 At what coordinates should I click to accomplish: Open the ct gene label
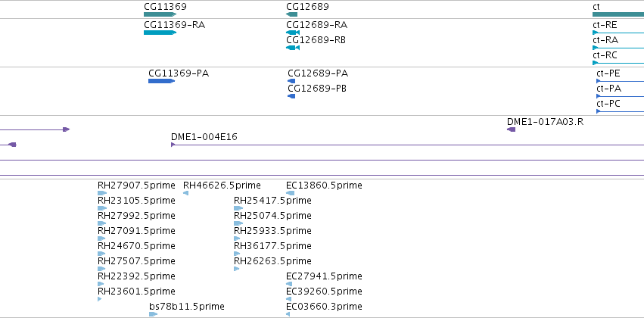(x=596, y=7)
